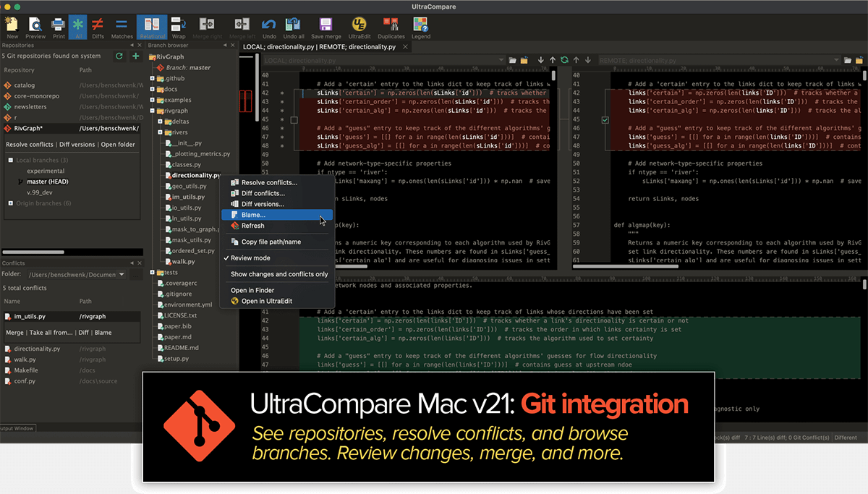Expand the examples folder

tap(151, 100)
